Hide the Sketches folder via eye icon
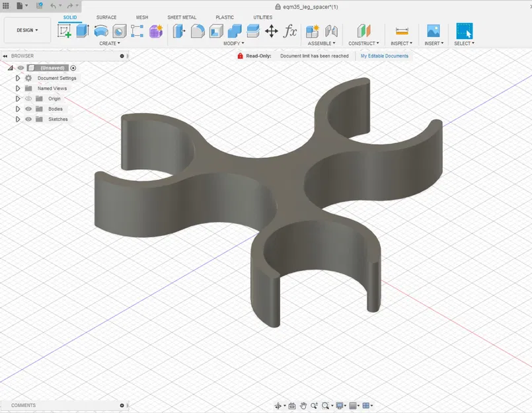 [x=28, y=120]
